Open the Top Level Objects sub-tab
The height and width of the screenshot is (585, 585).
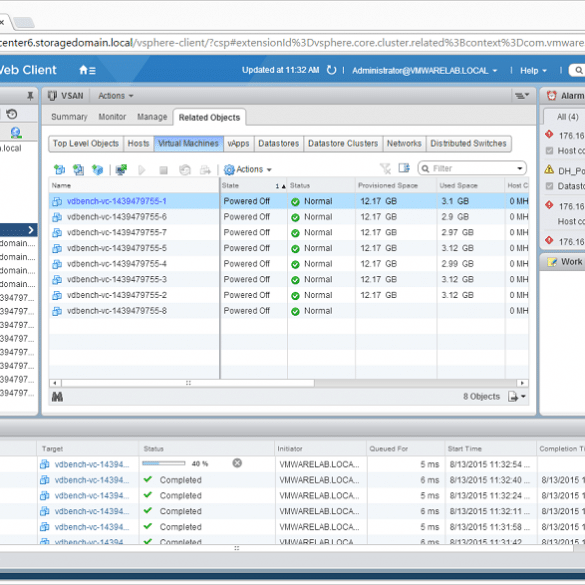click(86, 143)
